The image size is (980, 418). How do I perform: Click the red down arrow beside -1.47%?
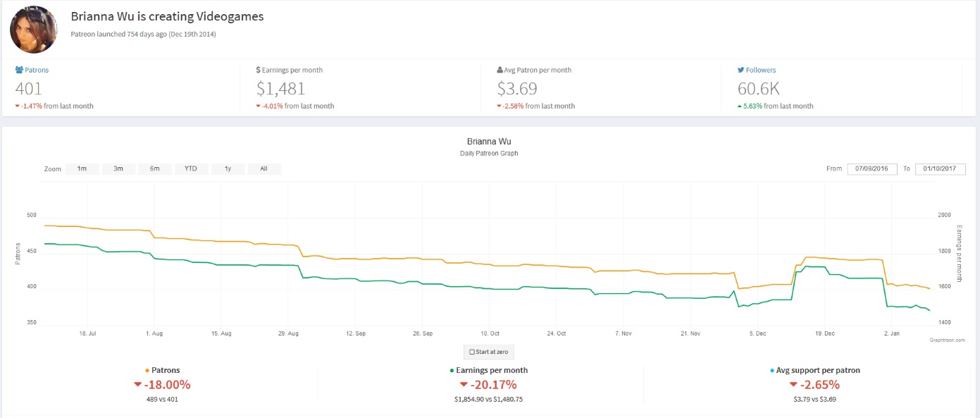pyautogui.click(x=17, y=106)
